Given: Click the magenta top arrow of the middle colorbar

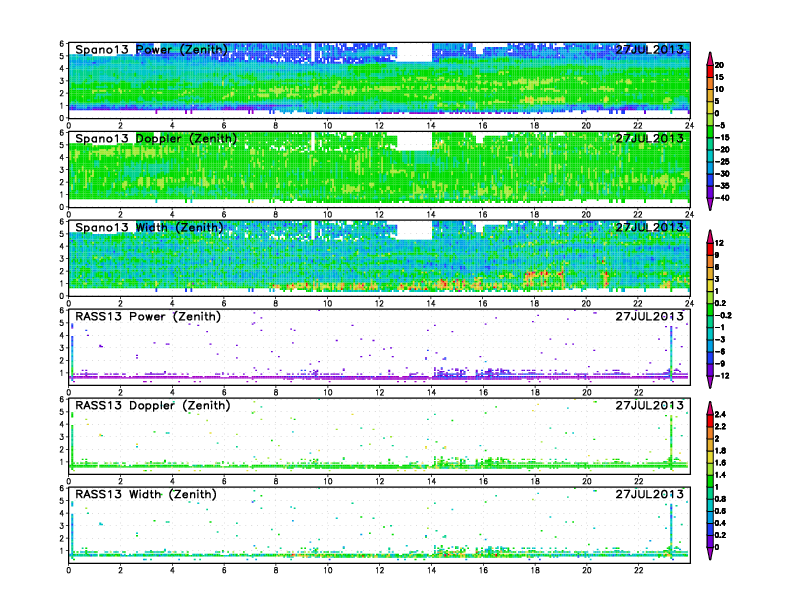Looking at the screenshot, I should (710, 236).
